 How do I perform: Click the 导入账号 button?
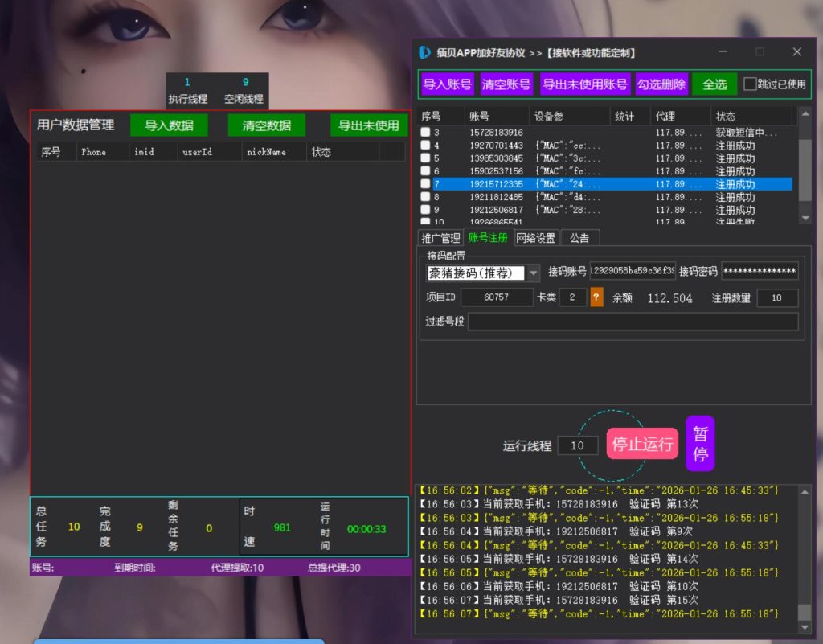point(445,84)
